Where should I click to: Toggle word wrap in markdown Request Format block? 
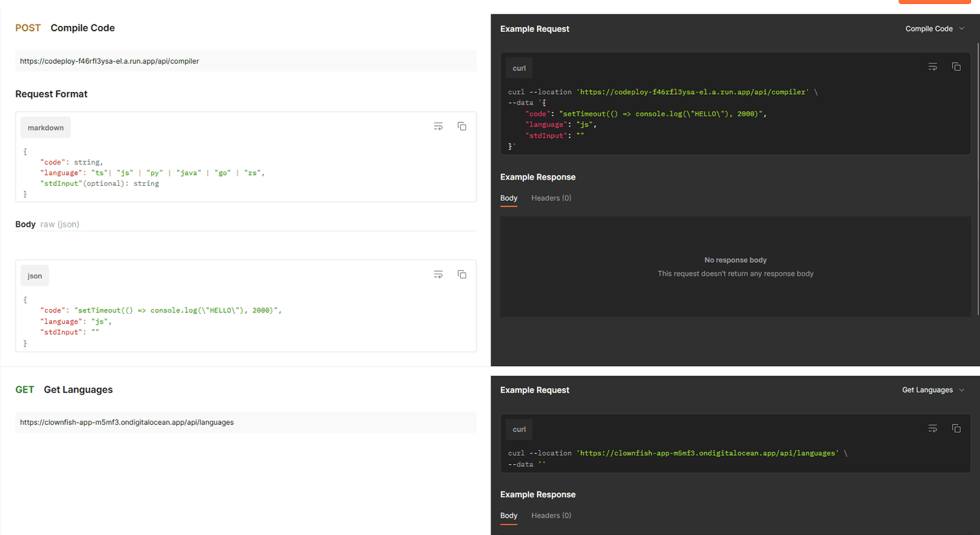[438, 127]
